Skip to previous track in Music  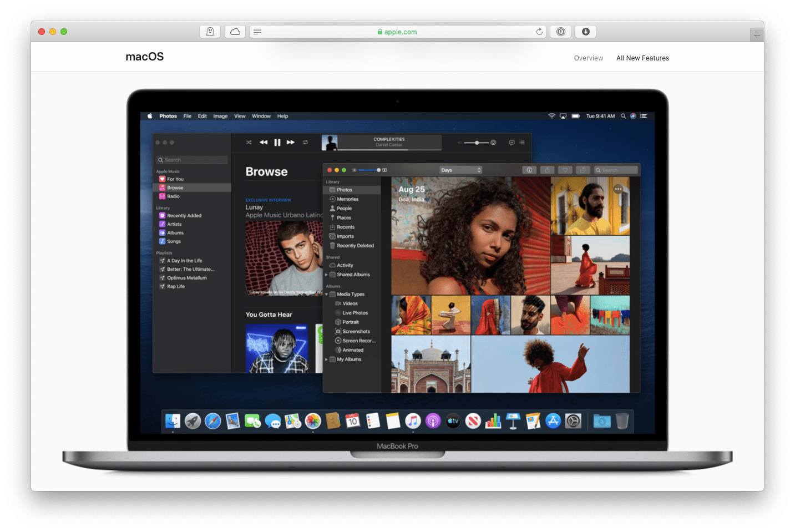(x=264, y=143)
